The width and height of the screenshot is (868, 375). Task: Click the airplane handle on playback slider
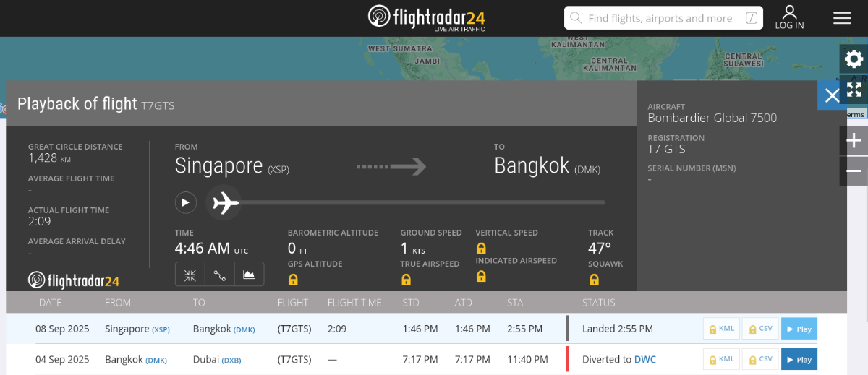pos(225,203)
